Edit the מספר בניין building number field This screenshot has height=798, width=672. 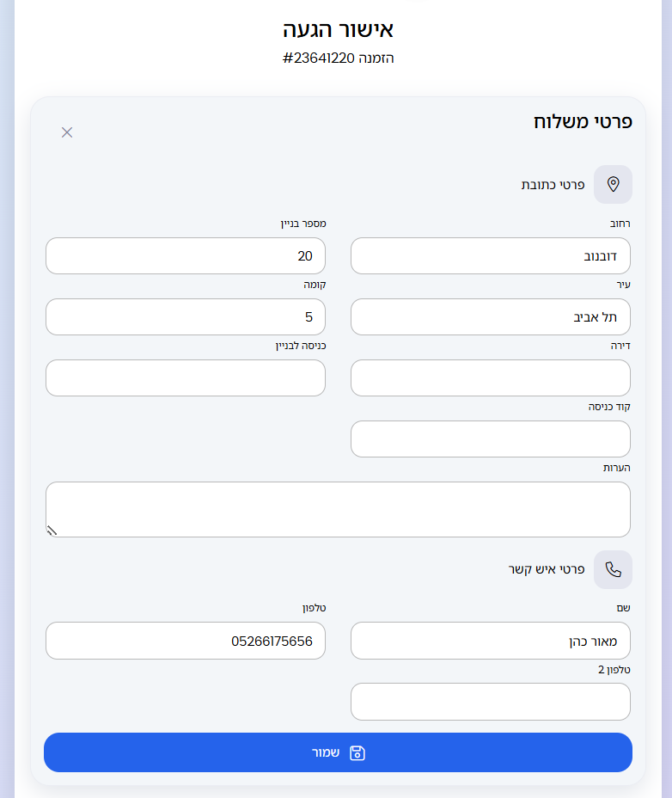pos(185,256)
